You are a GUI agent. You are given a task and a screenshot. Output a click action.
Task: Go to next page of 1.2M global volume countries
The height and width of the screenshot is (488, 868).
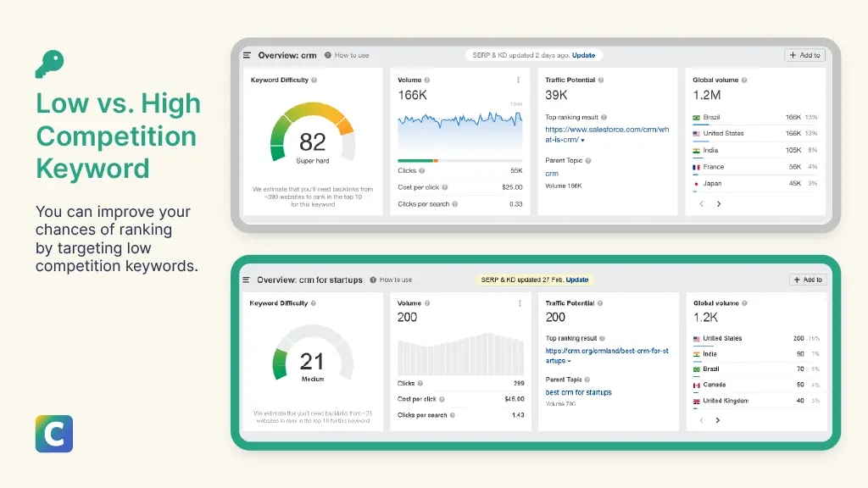click(x=719, y=204)
